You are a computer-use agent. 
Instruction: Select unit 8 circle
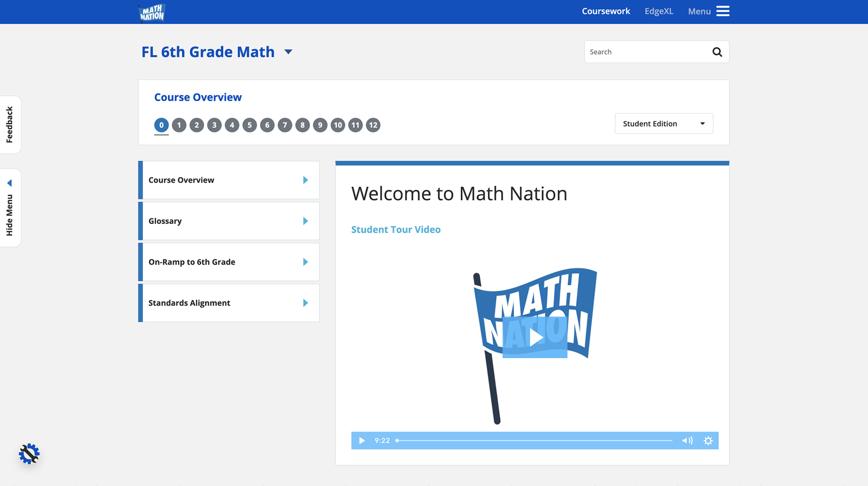tap(302, 125)
